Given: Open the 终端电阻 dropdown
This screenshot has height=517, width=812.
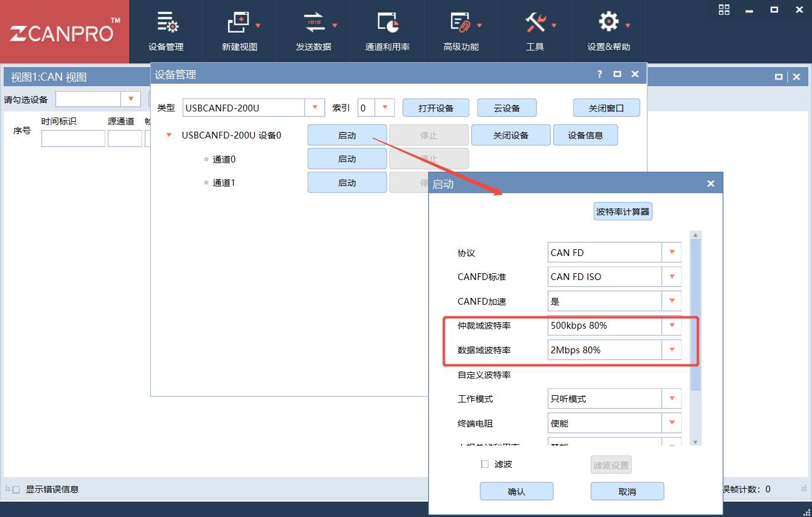Looking at the screenshot, I should coord(672,423).
